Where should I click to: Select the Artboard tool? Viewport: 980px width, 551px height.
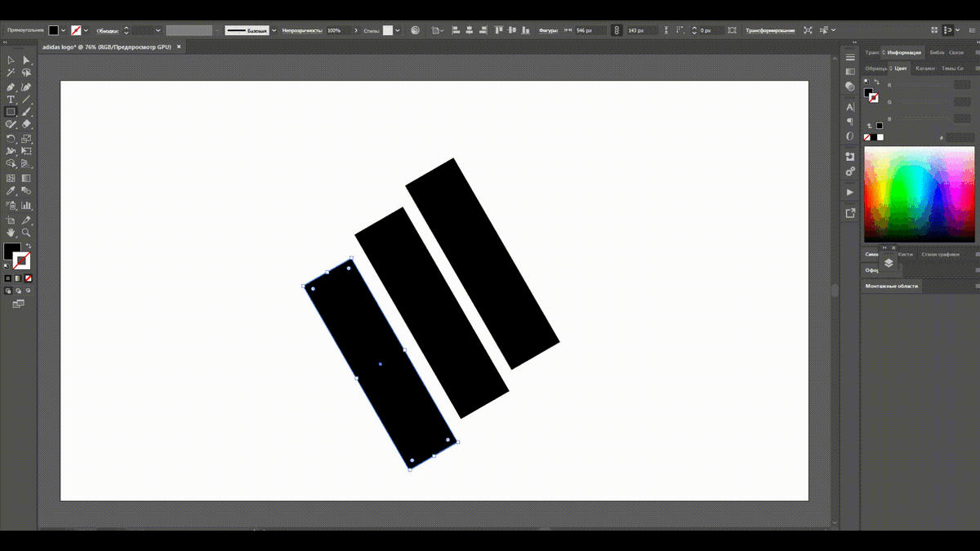coord(11,220)
